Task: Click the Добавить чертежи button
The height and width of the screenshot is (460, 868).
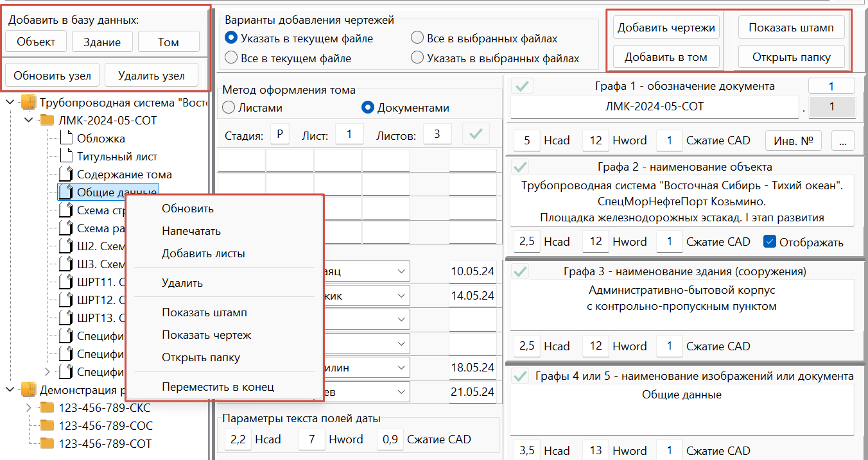Action: coord(666,28)
